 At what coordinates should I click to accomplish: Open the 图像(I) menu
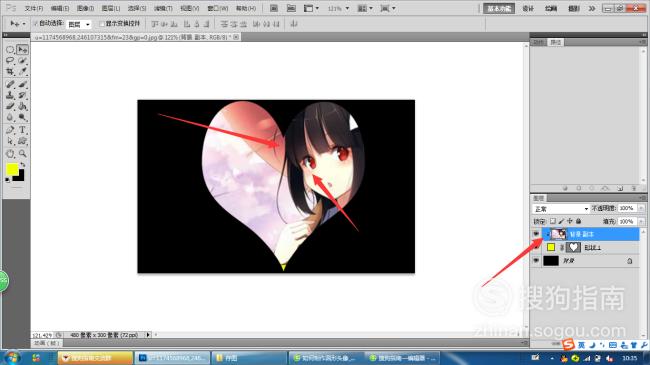[x=85, y=8]
